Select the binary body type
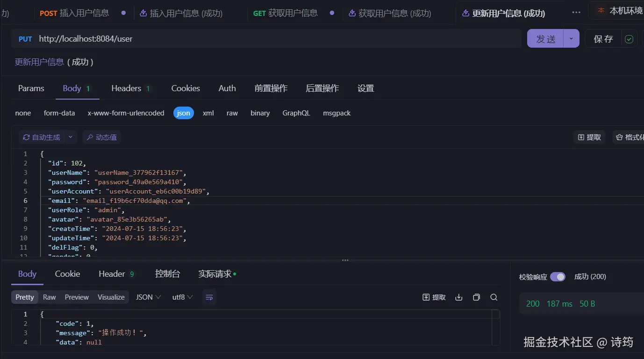This screenshot has width=644, height=359. 260,113
